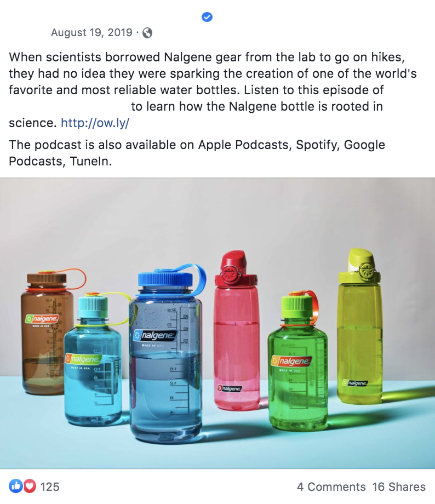Image resolution: width=435 pixels, height=504 pixels.
Task: Open the 4 Comments link
Action: (x=331, y=486)
